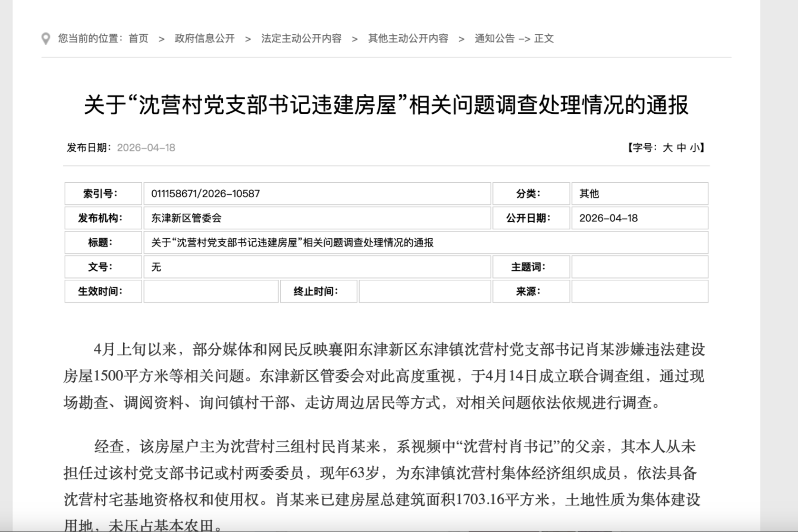The image size is (798, 532).
Task: Click the empty 来源 value cell
Action: point(640,292)
